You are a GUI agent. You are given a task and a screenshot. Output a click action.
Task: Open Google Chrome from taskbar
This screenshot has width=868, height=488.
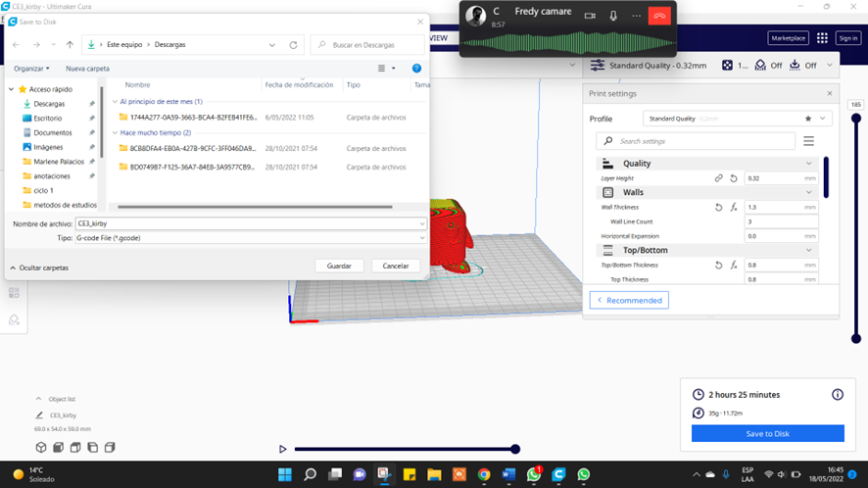(484, 474)
